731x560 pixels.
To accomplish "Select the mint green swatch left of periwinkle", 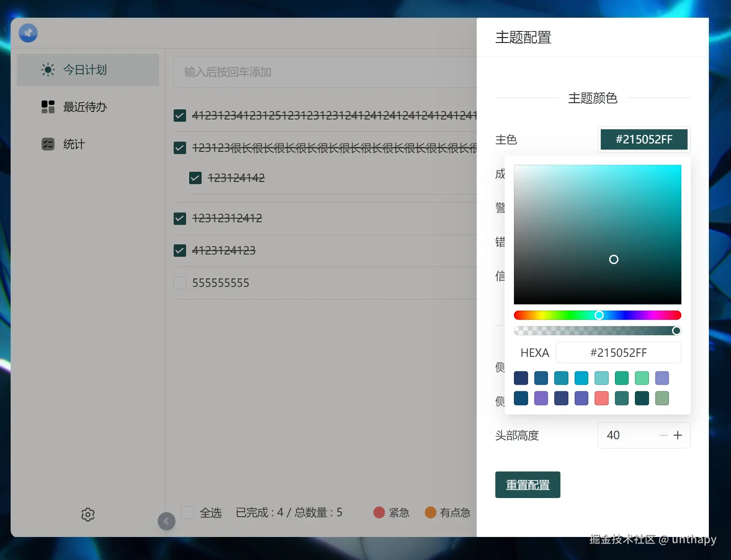I will pyautogui.click(x=642, y=378).
